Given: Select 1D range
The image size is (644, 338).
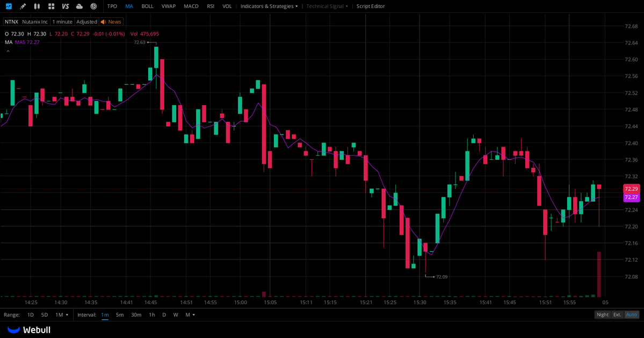Looking at the screenshot, I should (31, 314).
